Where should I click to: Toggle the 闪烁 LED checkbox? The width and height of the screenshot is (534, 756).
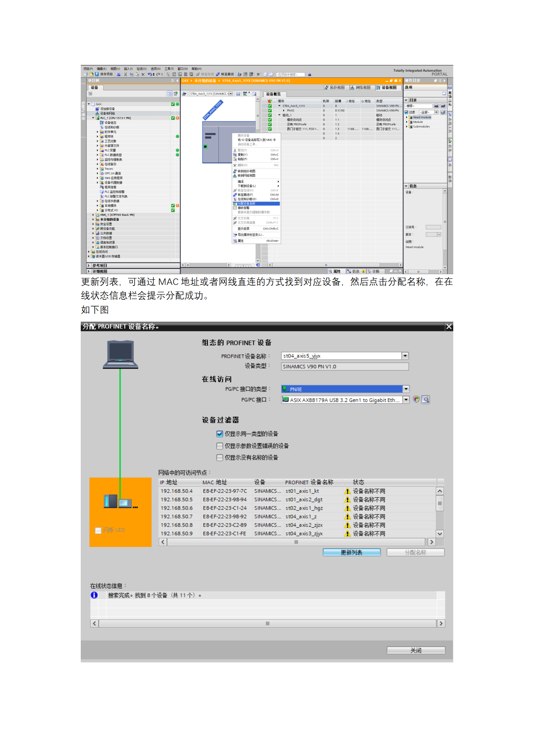pos(98,530)
